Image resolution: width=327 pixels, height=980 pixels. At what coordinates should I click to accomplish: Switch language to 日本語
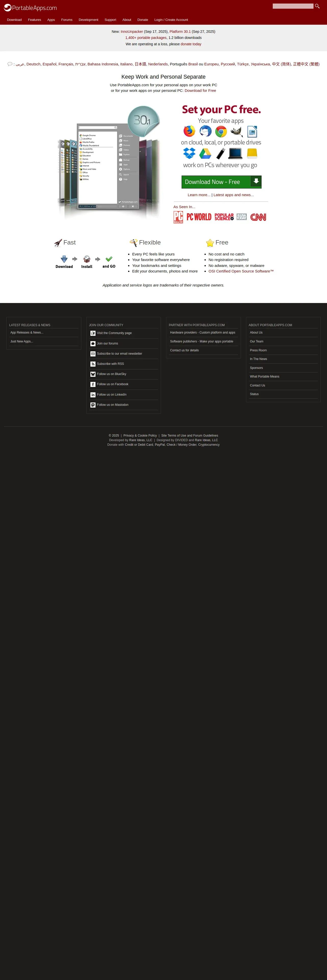(141, 64)
